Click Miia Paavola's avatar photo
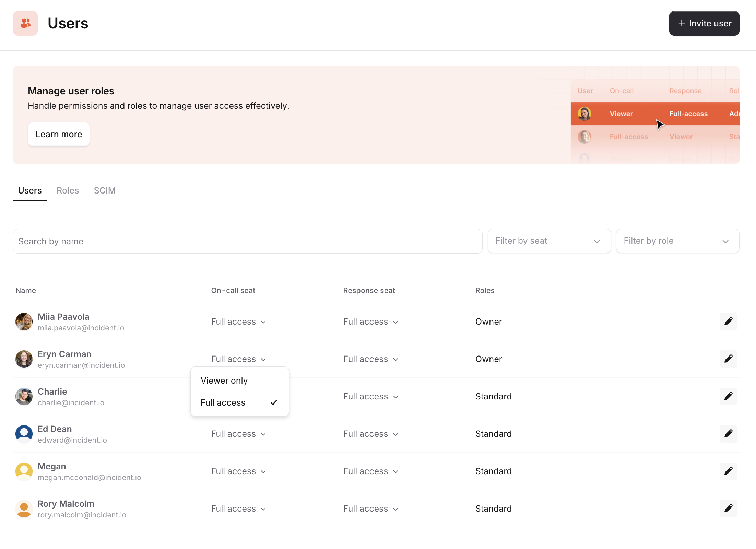This screenshot has height=549, width=756. pyautogui.click(x=24, y=322)
